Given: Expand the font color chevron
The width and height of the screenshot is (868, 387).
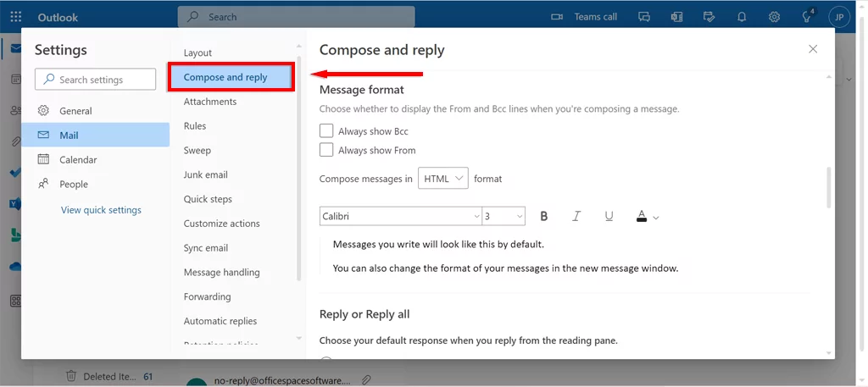Looking at the screenshot, I should (x=656, y=218).
